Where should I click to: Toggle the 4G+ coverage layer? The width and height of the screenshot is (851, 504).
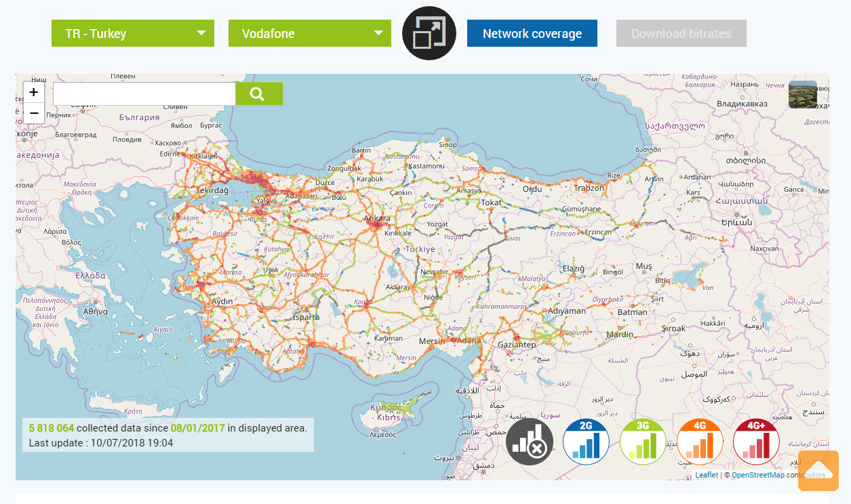point(756,442)
